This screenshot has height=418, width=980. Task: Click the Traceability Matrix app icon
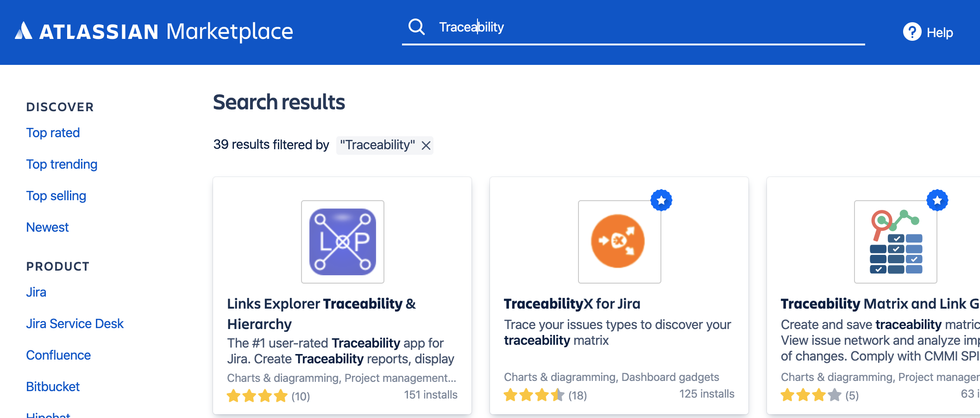pyautogui.click(x=895, y=241)
